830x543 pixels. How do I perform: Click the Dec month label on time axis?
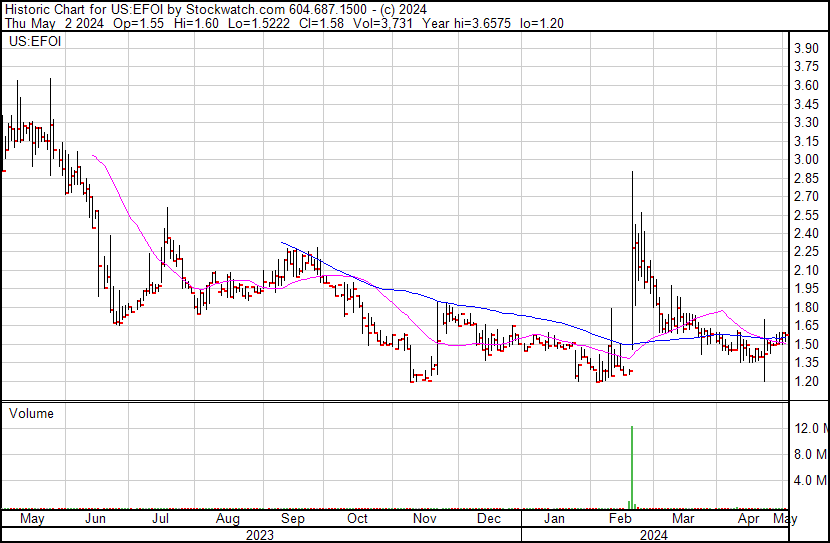click(489, 519)
